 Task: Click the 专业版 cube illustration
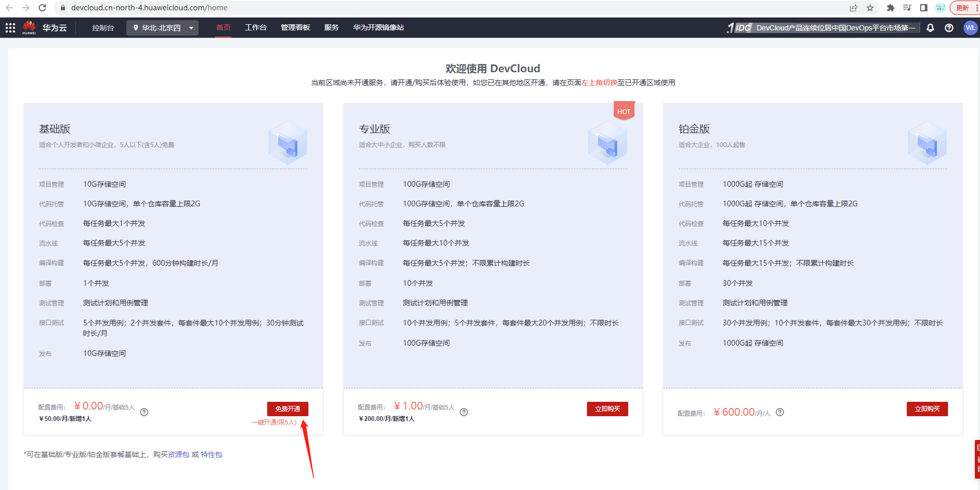tap(608, 143)
